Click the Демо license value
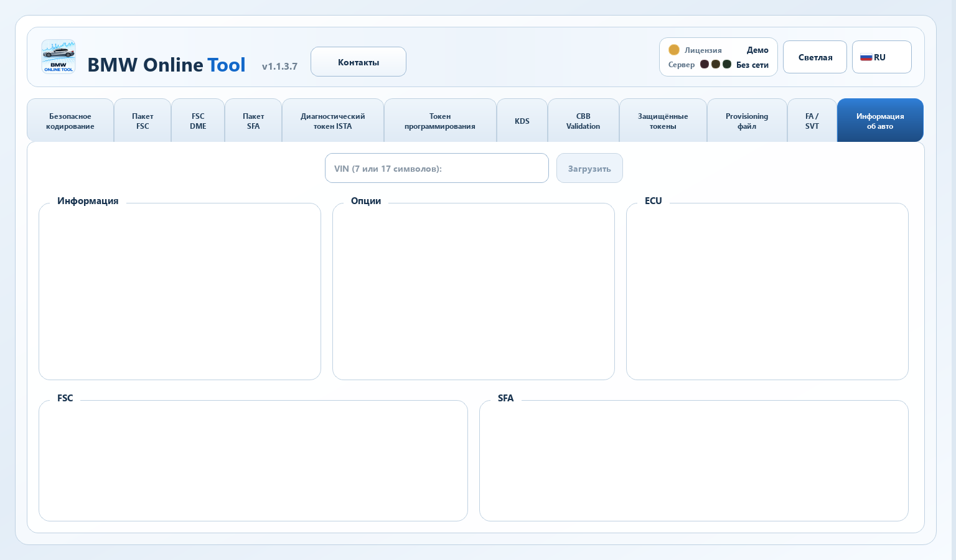 click(x=757, y=50)
